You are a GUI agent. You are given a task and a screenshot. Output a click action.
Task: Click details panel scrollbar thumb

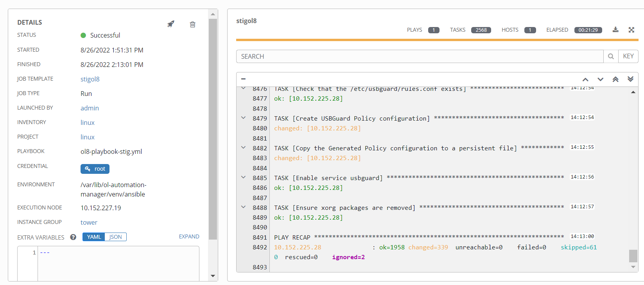coord(213,129)
